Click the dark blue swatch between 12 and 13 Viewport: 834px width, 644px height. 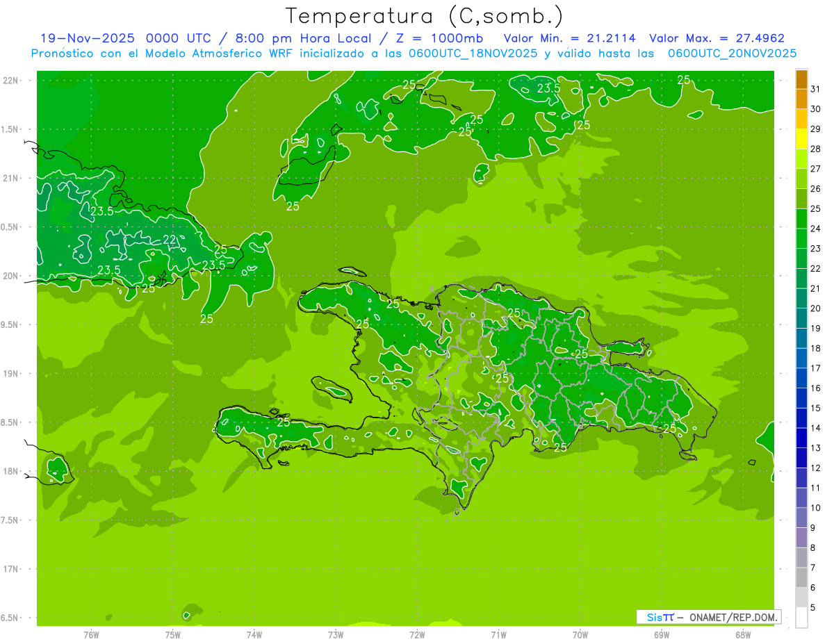point(801,458)
